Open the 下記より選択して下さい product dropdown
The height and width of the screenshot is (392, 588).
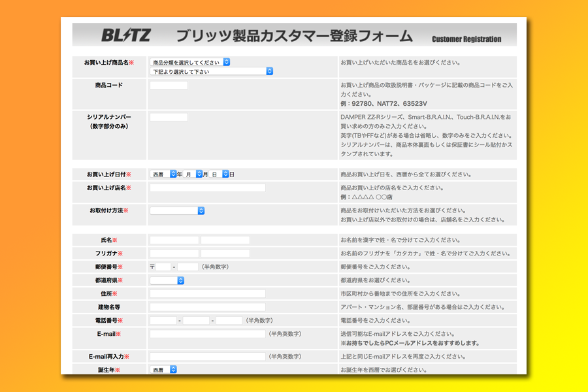pos(212,71)
